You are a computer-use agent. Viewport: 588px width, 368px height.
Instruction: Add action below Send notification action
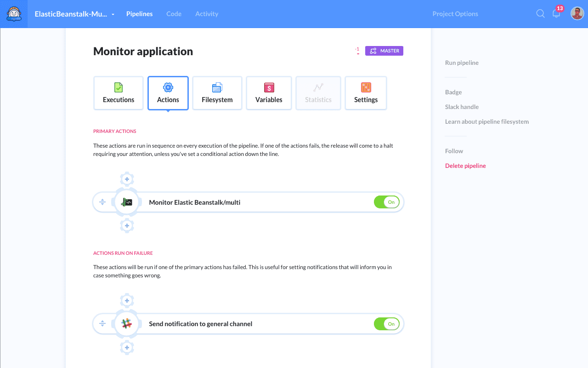pos(127,347)
